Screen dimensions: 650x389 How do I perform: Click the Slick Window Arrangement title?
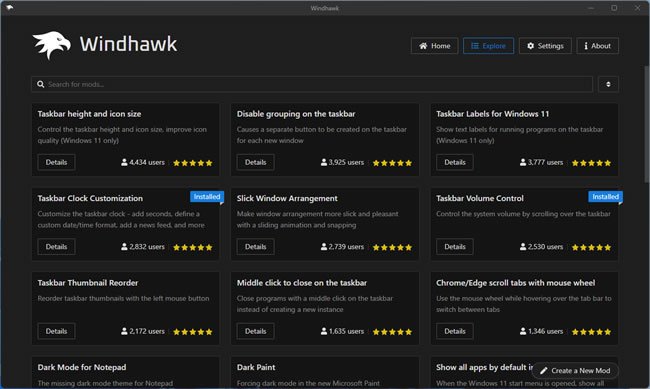pyautogui.click(x=287, y=198)
